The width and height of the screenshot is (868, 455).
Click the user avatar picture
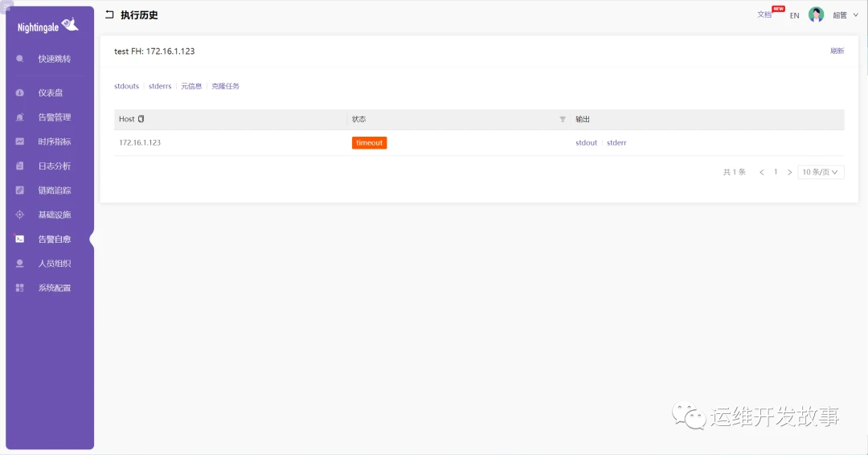[x=816, y=15]
